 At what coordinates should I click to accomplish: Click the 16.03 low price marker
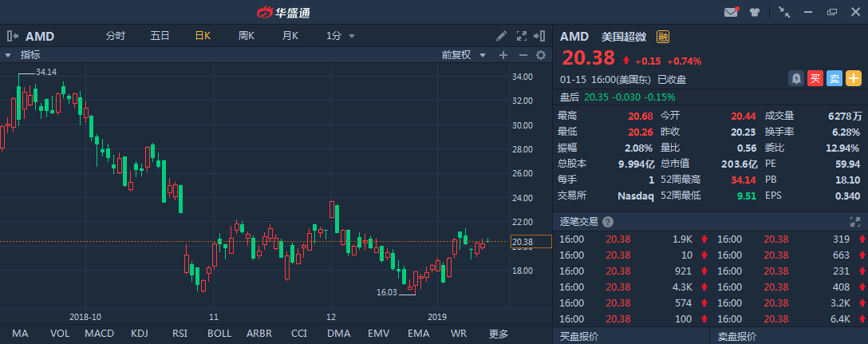pos(387,292)
